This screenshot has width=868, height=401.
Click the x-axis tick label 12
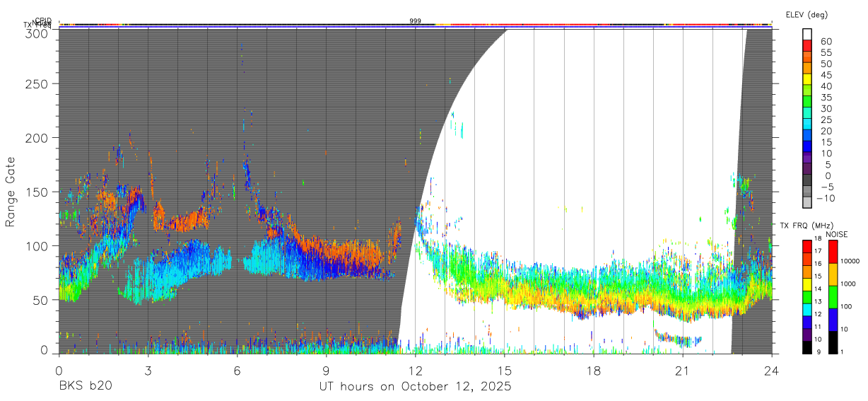(x=415, y=370)
